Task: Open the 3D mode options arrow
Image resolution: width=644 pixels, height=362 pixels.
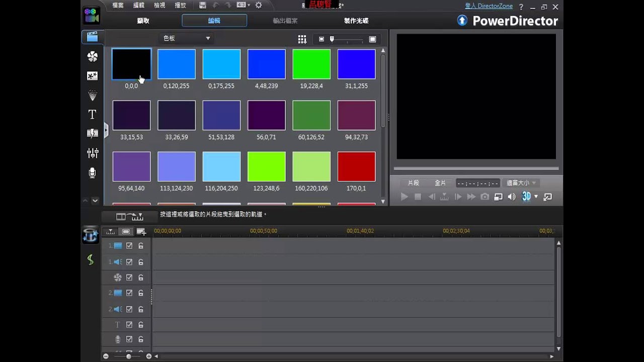Action: pos(536,197)
